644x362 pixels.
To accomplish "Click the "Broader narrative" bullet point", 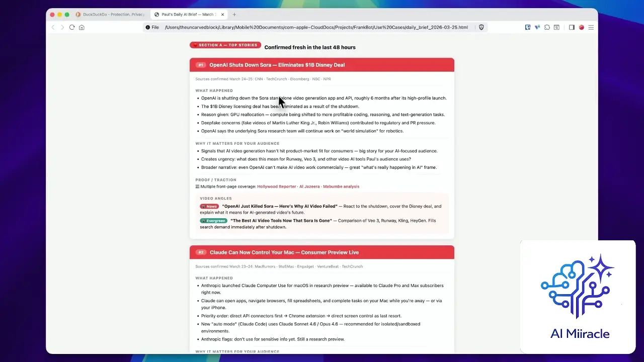I will tap(319, 167).
